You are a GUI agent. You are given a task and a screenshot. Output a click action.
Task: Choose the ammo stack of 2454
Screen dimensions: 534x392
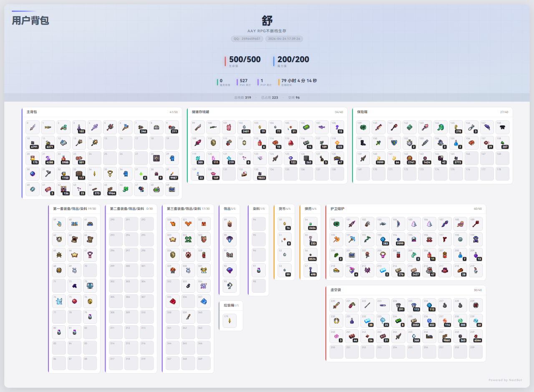(310, 224)
